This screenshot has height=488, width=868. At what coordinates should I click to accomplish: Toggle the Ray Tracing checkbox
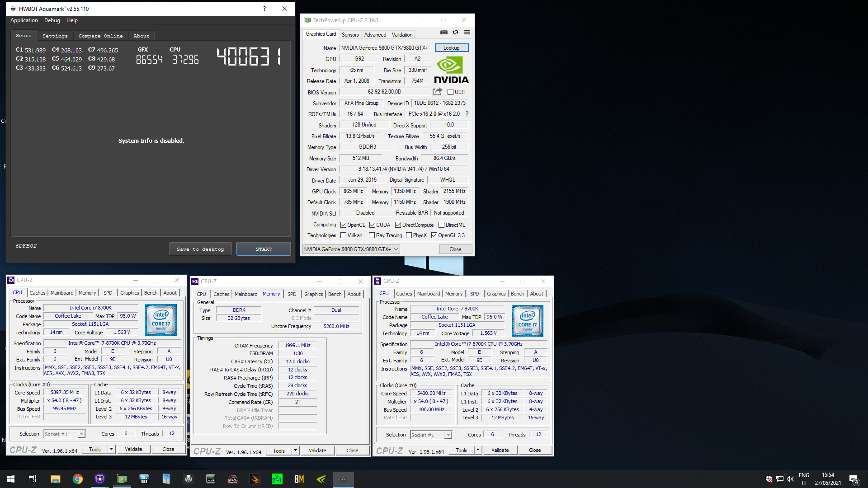tap(372, 235)
